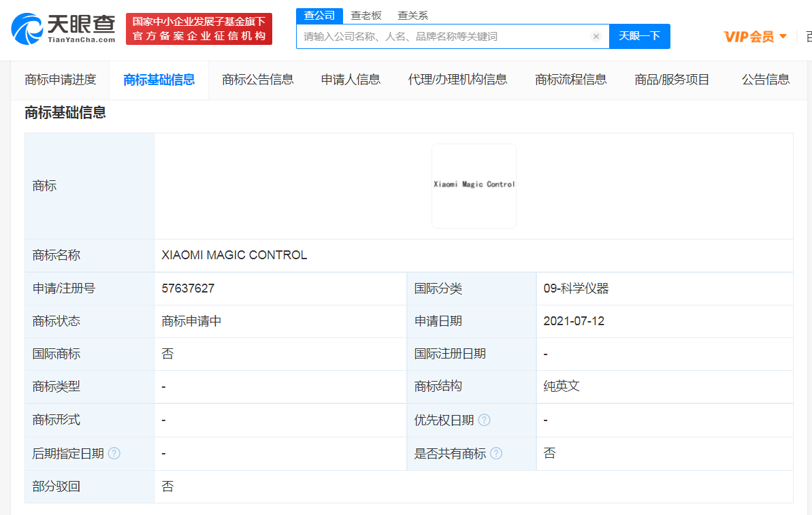Viewport: 812px width, 515px height.
Task: Go to the 申请人信息 tab
Action: (351, 80)
